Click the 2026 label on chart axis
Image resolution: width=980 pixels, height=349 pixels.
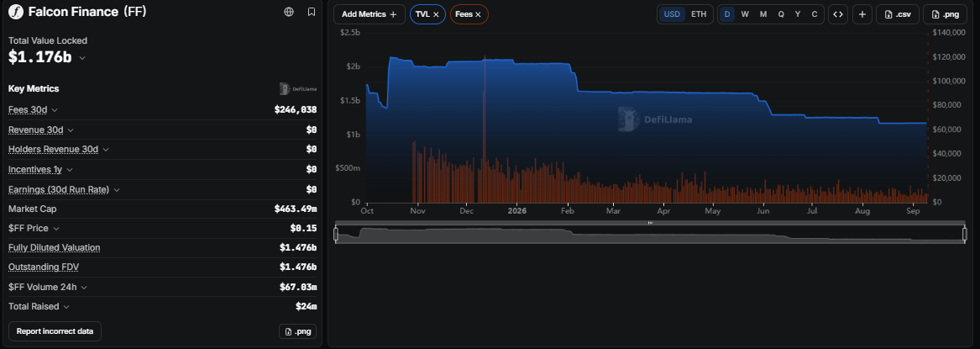[x=517, y=211]
